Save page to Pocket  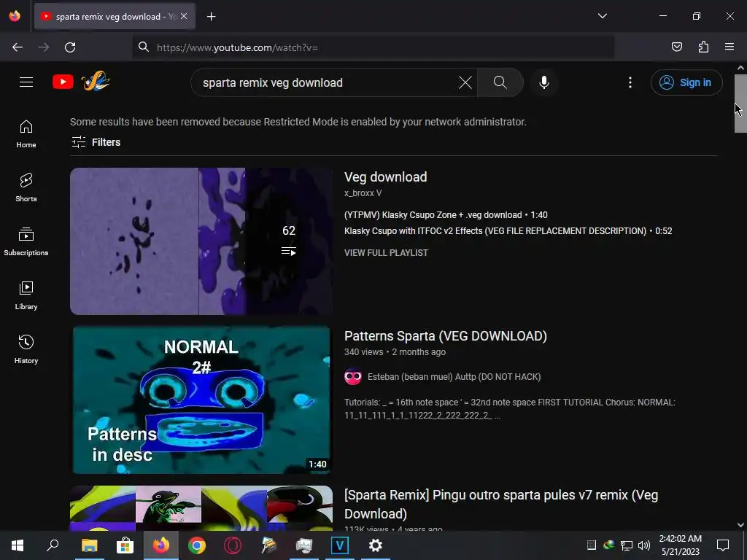click(x=676, y=47)
